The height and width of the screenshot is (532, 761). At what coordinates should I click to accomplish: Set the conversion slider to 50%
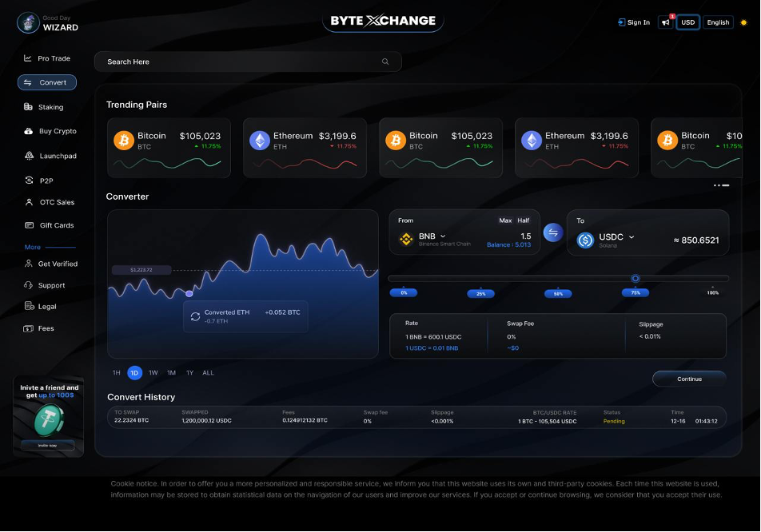(558, 293)
